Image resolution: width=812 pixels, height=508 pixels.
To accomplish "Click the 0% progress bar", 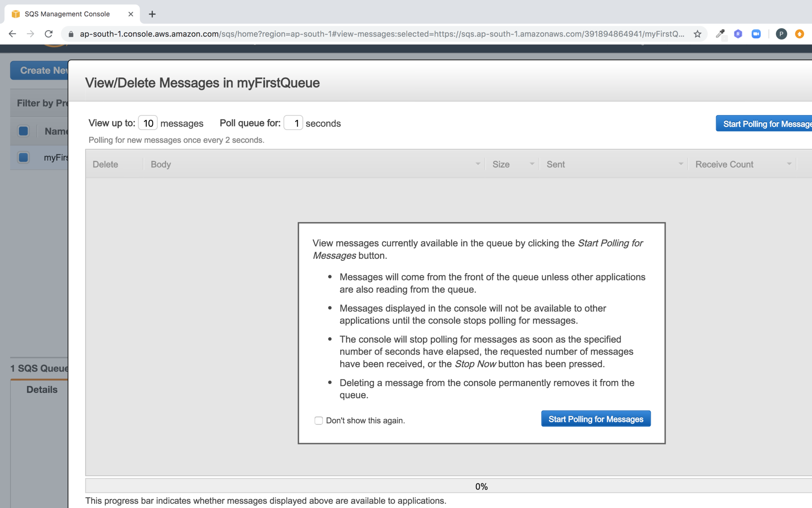I will coord(481,486).
